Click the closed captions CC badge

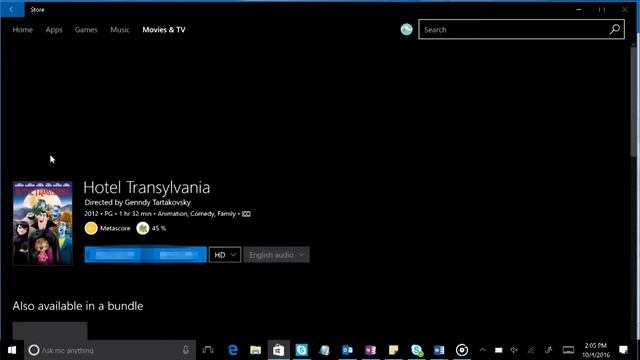(246, 214)
